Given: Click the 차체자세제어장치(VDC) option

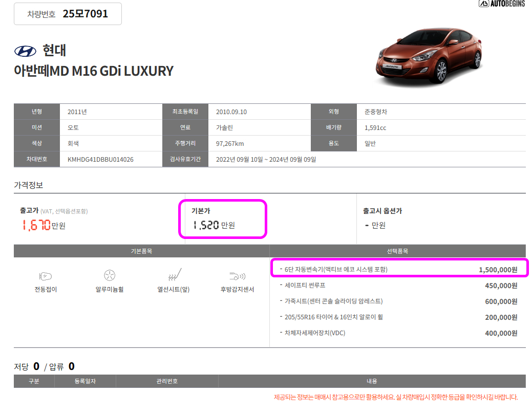Looking at the screenshot, I should (315, 333).
